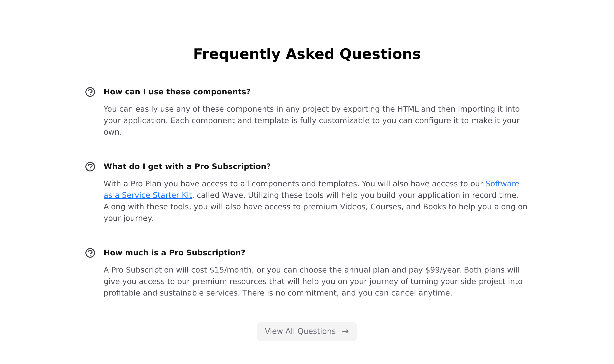Click the answer paragraph mentioning Wave starter kit
Image resolution: width=614 pixels, height=364 pixels.
pyautogui.click(x=315, y=201)
